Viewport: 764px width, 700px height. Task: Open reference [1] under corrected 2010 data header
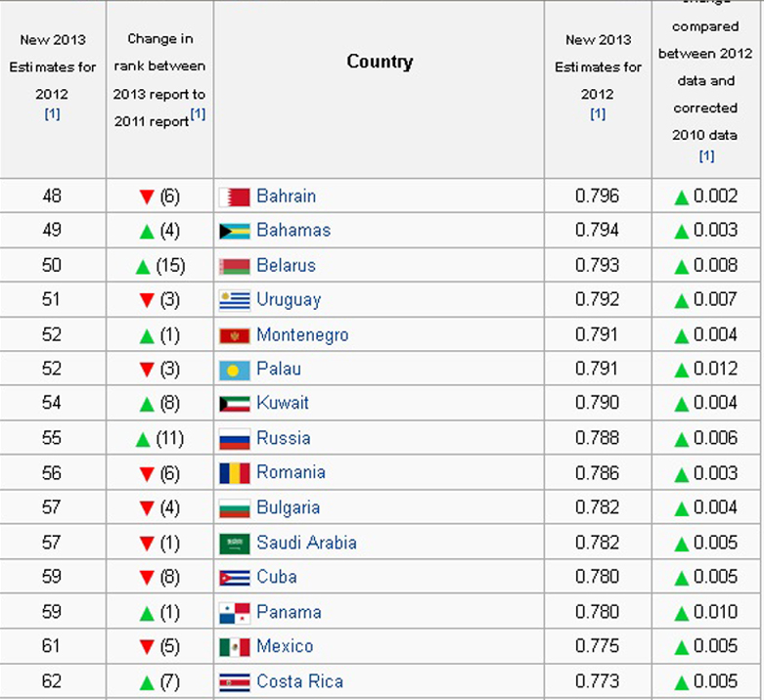(706, 155)
